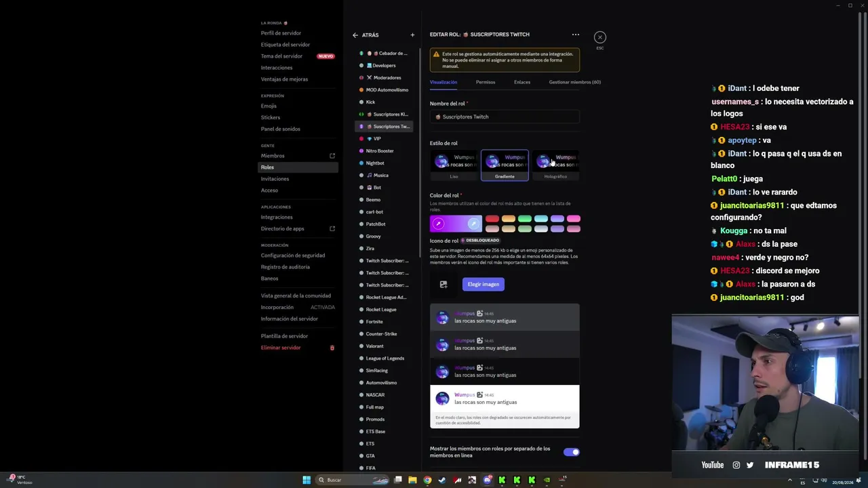Open File Explorer from taskbar
The width and height of the screenshot is (868, 488).
[x=412, y=480]
